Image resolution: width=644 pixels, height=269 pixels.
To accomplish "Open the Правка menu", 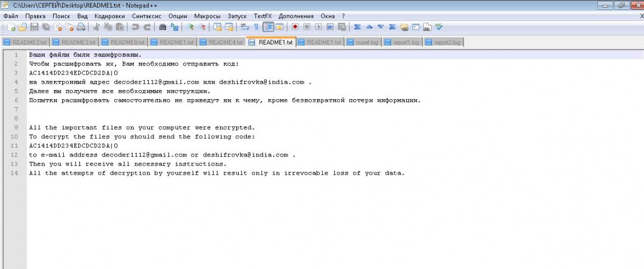I will (x=35, y=16).
